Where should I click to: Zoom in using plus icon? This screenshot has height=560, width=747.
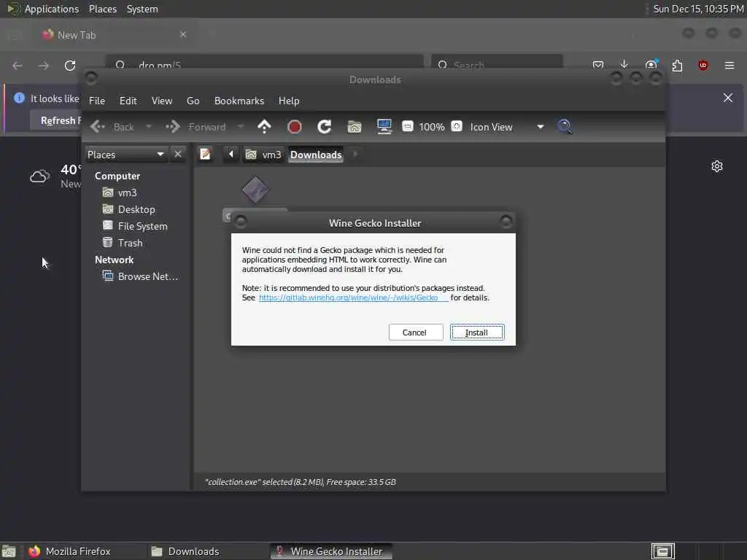[x=457, y=127]
